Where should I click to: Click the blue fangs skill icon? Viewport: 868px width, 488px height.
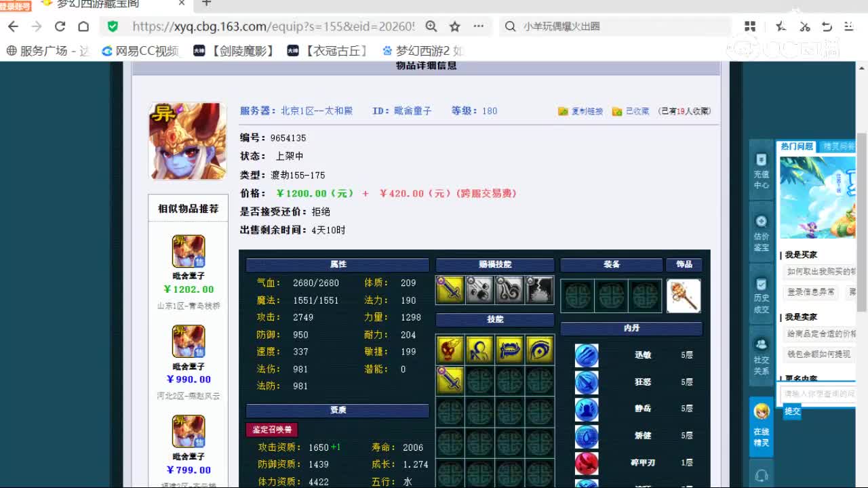click(509, 350)
